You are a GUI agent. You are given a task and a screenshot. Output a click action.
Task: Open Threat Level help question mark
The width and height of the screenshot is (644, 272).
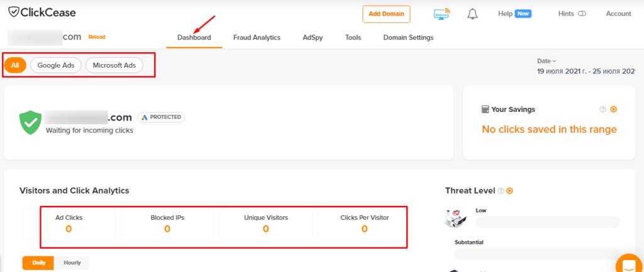[x=501, y=191]
